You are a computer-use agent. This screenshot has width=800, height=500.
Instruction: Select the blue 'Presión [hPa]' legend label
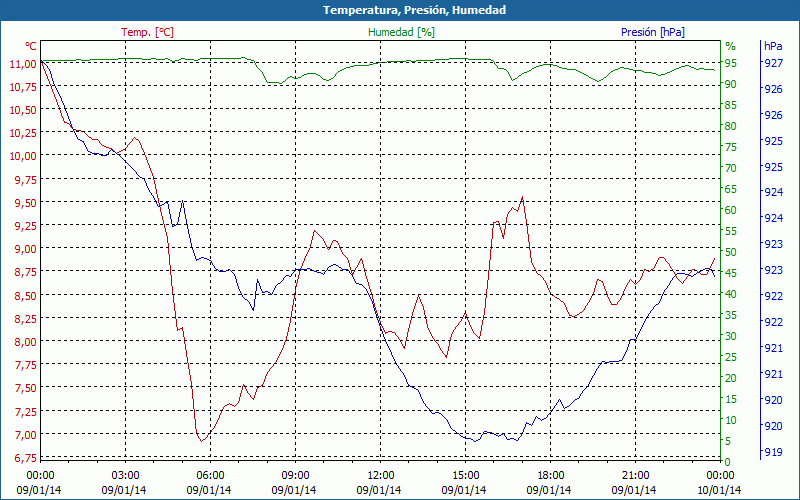pos(653,32)
